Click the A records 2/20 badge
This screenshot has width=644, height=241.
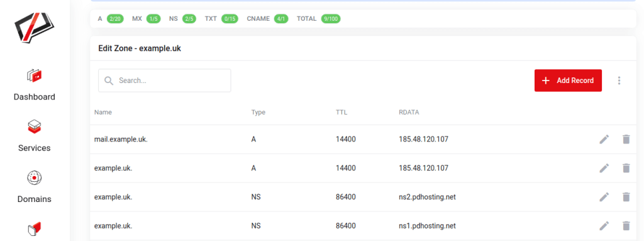(x=116, y=19)
